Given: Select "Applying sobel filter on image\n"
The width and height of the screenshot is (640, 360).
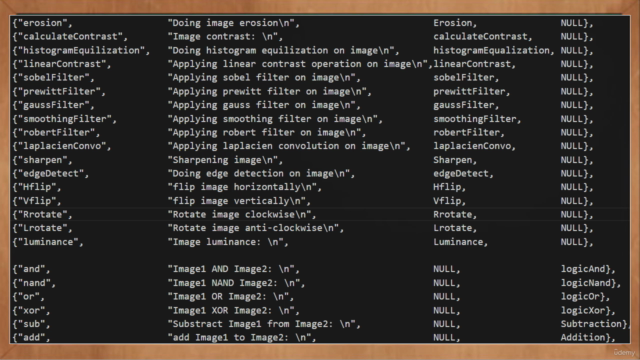Looking at the screenshot, I should tap(262, 78).
